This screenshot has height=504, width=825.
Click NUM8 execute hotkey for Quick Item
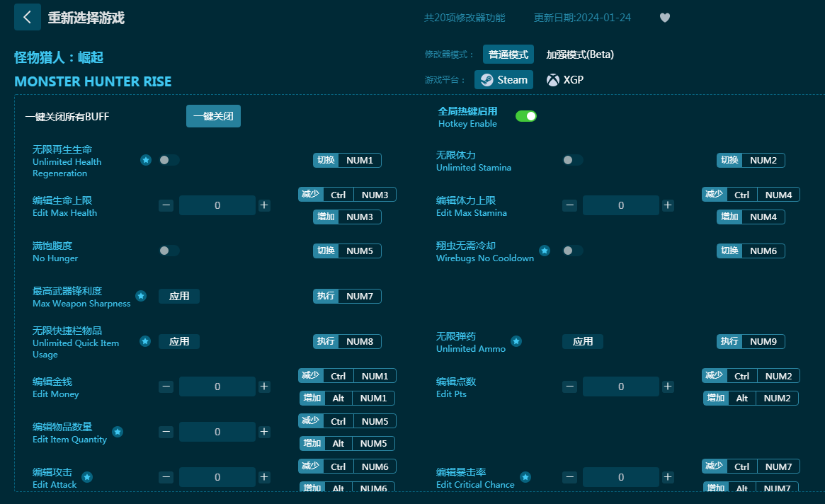347,341
